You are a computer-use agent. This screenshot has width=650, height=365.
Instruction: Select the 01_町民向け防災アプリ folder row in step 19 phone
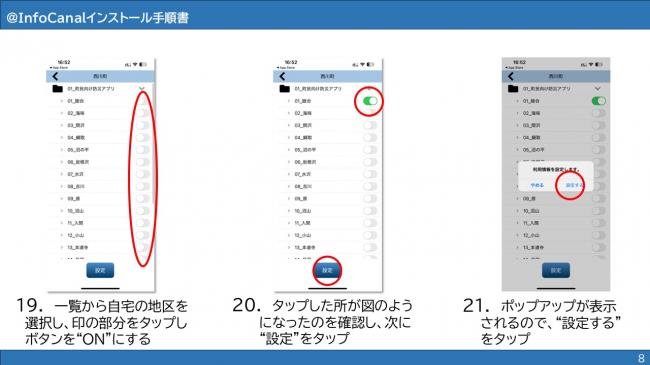tap(100, 89)
